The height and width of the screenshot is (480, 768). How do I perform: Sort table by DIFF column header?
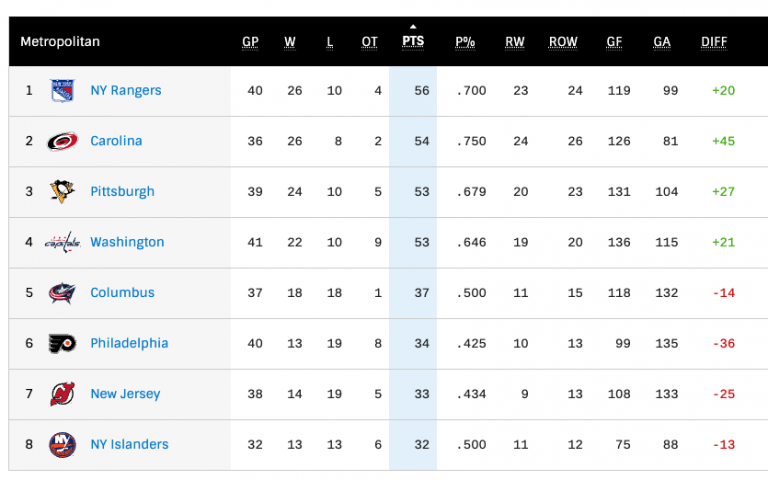coord(714,42)
